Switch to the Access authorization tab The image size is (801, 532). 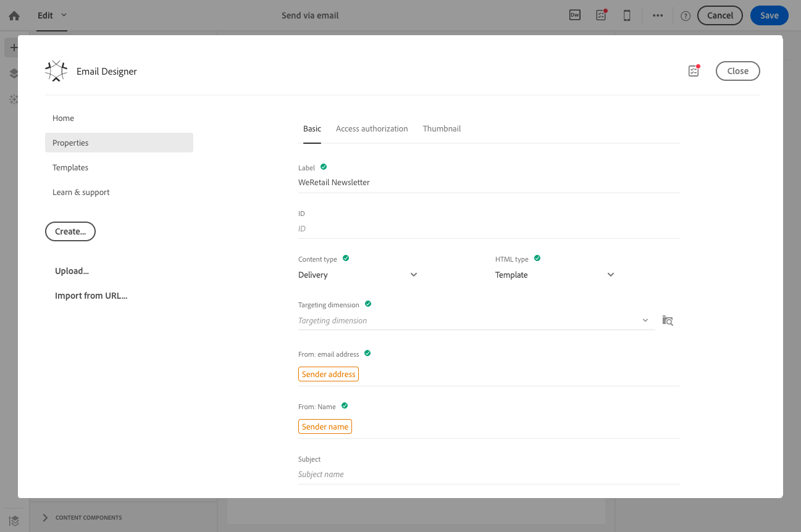[372, 129]
